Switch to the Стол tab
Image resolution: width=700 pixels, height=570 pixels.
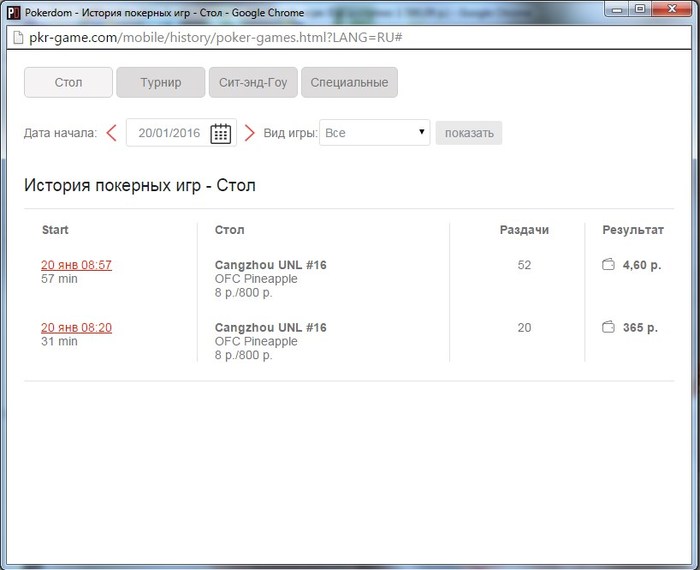(x=68, y=82)
